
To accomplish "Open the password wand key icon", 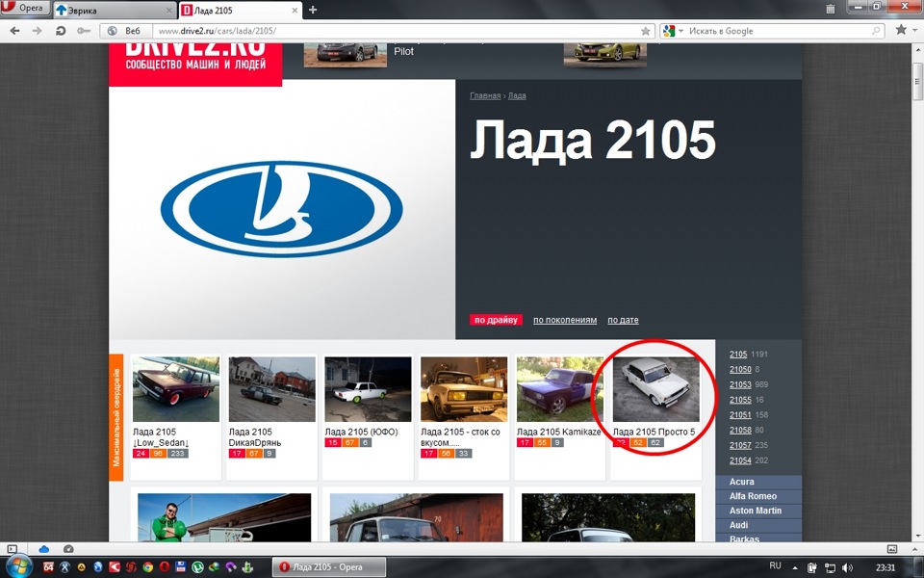I will 83,31.
